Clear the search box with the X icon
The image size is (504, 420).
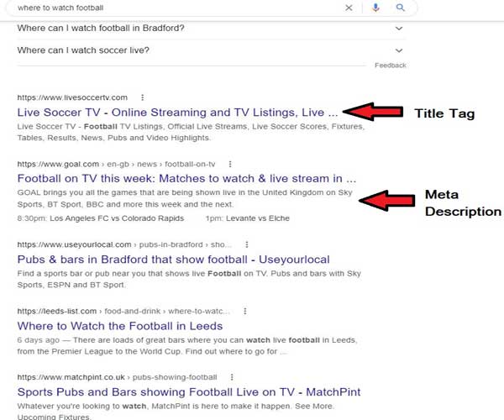coord(349,8)
